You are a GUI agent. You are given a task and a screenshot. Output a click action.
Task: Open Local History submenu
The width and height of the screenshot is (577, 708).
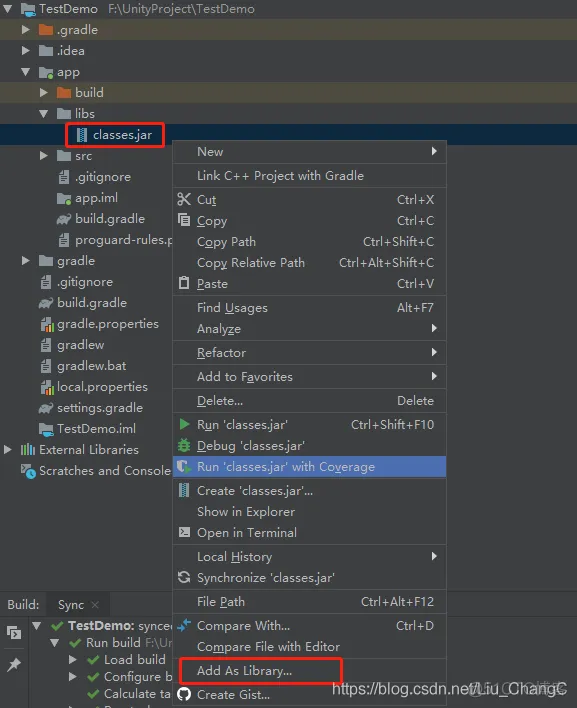click(310, 557)
